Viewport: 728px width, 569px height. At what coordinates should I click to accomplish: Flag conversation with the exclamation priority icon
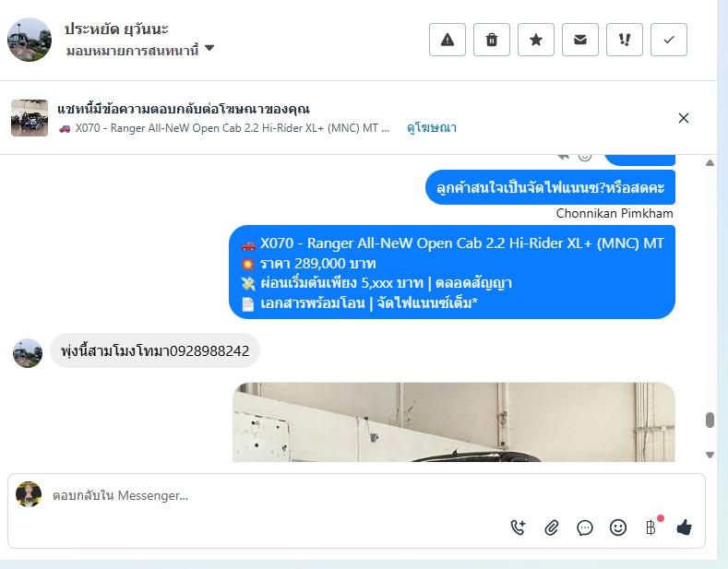click(x=625, y=40)
